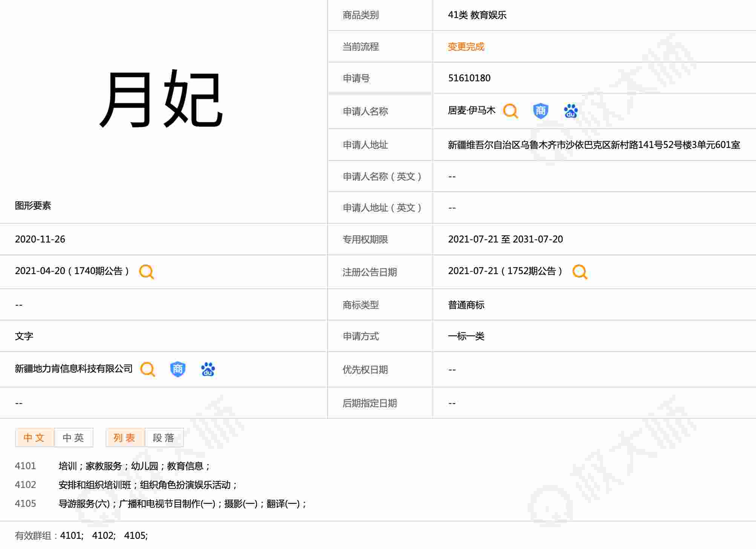Click the 月妃 trademark image
This screenshot has width=756, height=549.
(161, 99)
